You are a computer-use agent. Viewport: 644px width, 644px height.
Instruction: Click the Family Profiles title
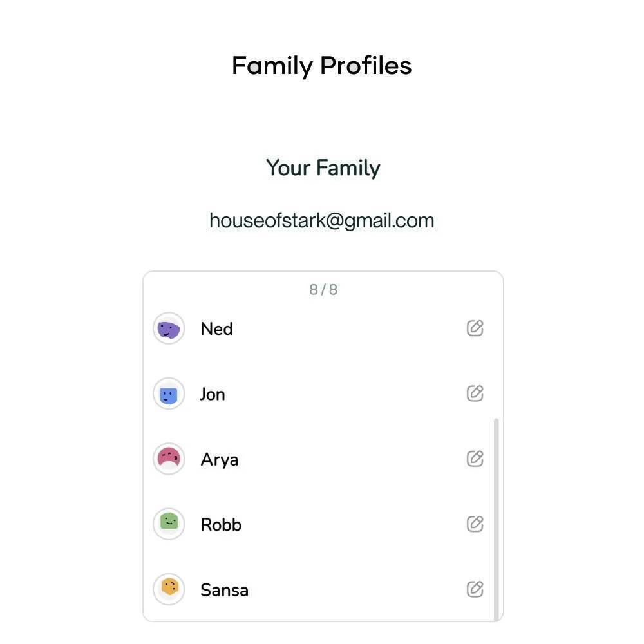[x=322, y=66]
